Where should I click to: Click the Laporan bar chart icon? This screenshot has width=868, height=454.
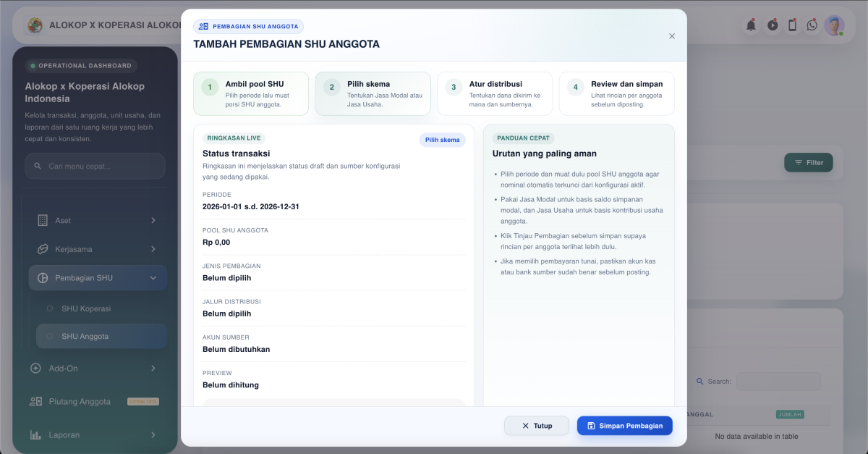coord(35,435)
